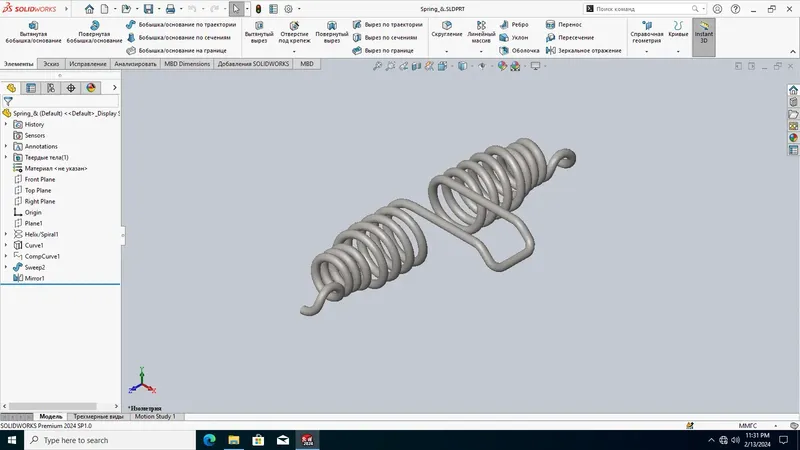Viewport: 800px width, 450px height.
Task: Select the Повернутая бобышка/основание revolve tool
Action: pos(94,32)
